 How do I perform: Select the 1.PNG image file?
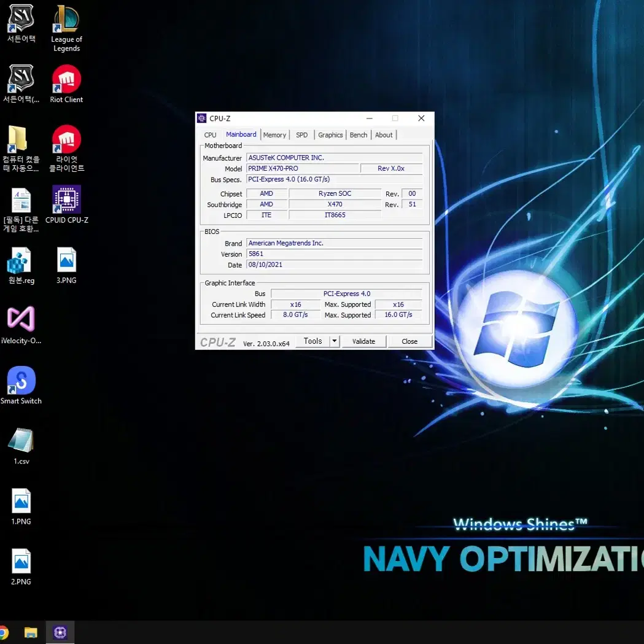click(21, 506)
